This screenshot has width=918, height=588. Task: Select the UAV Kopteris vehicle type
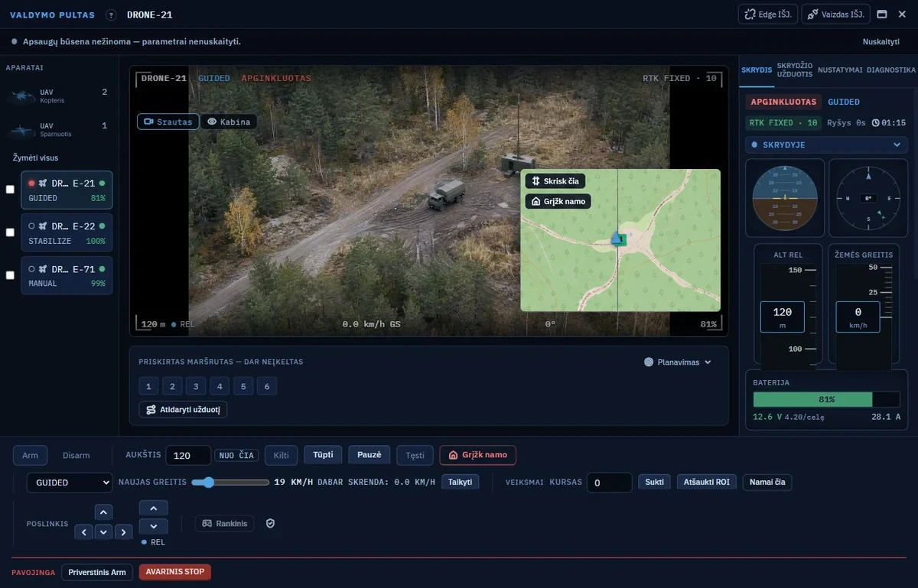click(x=57, y=96)
